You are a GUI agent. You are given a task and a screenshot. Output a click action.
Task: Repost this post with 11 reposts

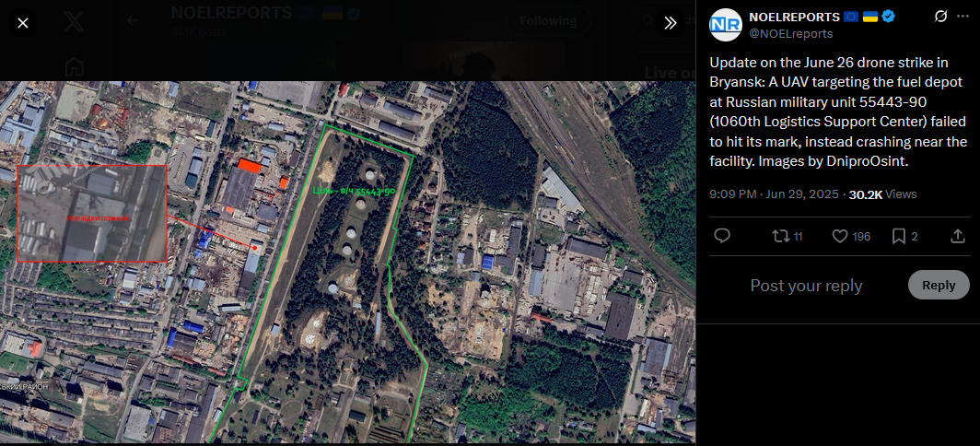point(787,236)
